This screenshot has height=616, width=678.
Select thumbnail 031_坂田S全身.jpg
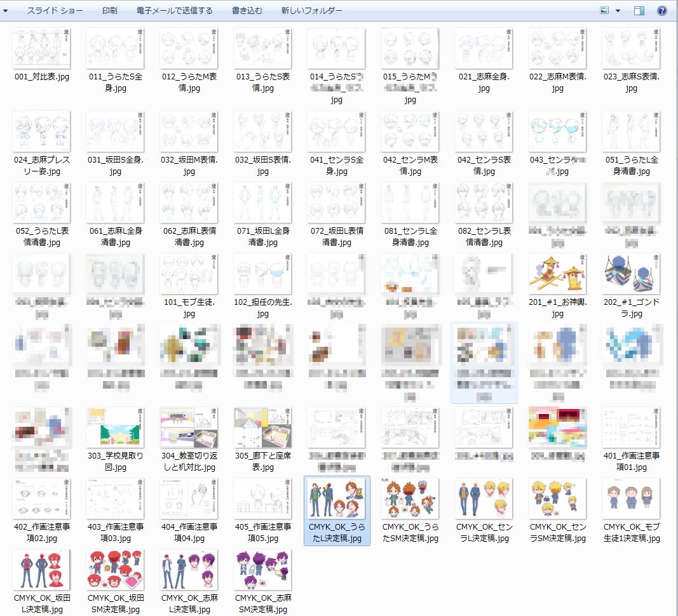pyautogui.click(x=116, y=132)
